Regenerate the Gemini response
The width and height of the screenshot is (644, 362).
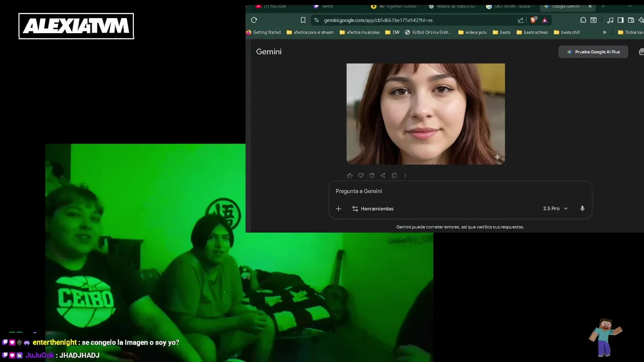372,175
